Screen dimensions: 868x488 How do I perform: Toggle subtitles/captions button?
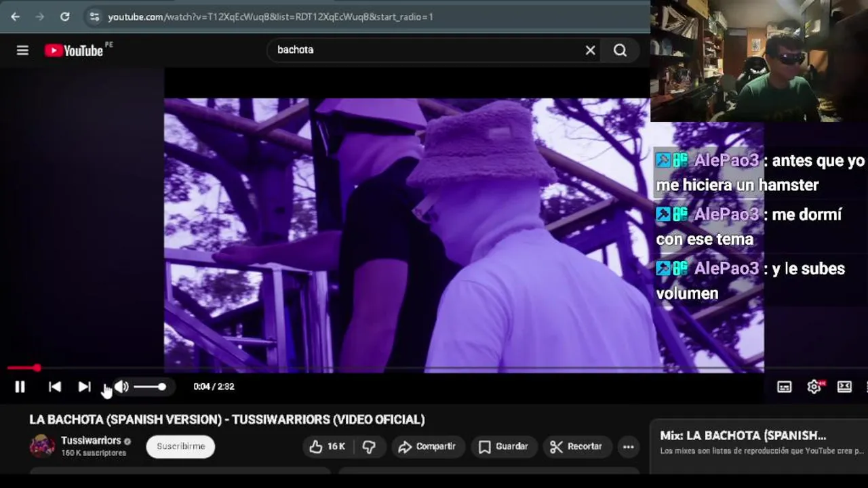click(x=784, y=386)
